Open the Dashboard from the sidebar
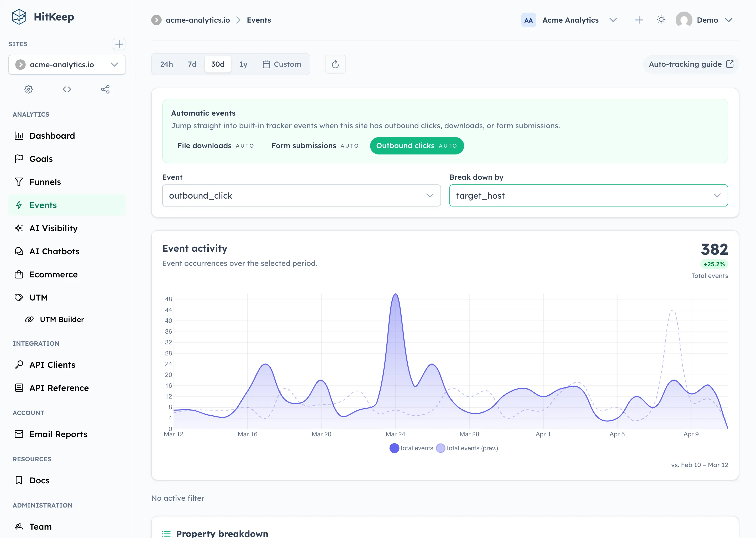 [52, 136]
